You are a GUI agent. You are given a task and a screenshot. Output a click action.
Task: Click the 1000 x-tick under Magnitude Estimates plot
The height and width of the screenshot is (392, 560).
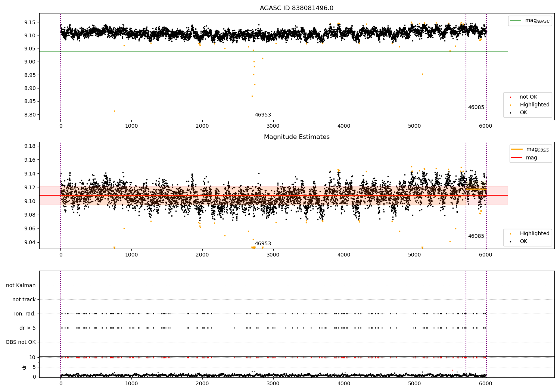click(x=131, y=255)
